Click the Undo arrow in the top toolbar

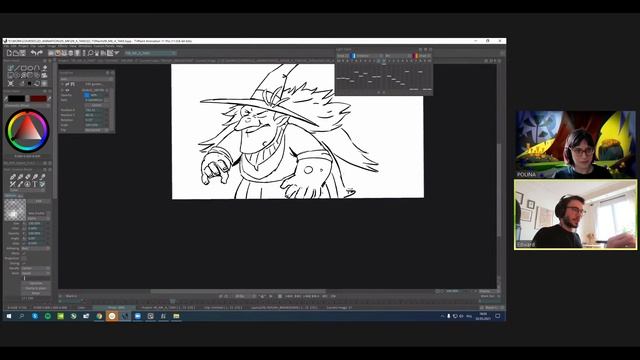click(33, 53)
